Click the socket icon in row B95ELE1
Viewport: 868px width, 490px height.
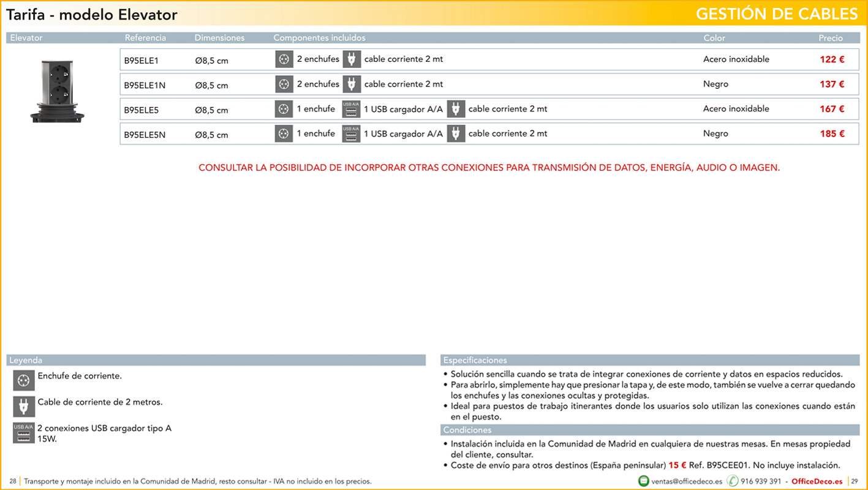click(x=284, y=59)
